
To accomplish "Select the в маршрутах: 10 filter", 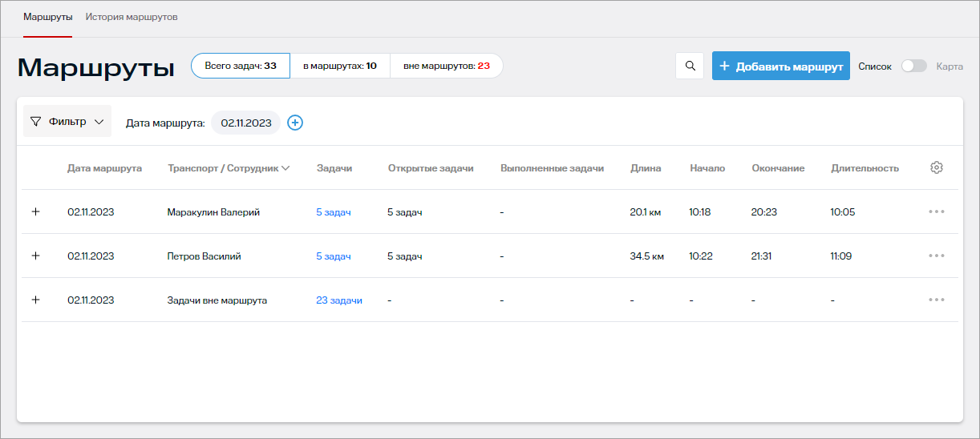I will point(339,66).
